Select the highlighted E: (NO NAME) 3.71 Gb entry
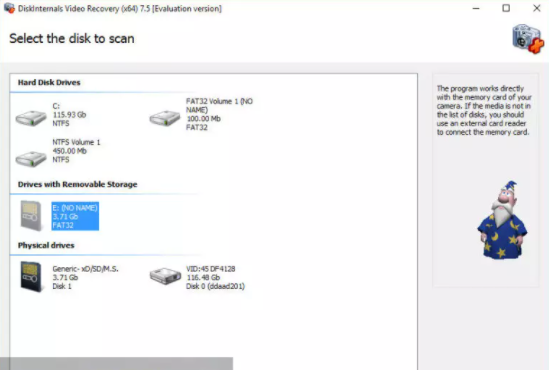Viewport: 549px width, 370px height. click(x=75, y=216)
